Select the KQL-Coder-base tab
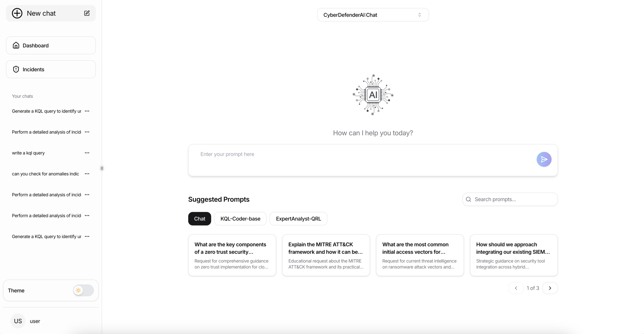The width and height of the screenshot is (644, 334). coord(240,219)
